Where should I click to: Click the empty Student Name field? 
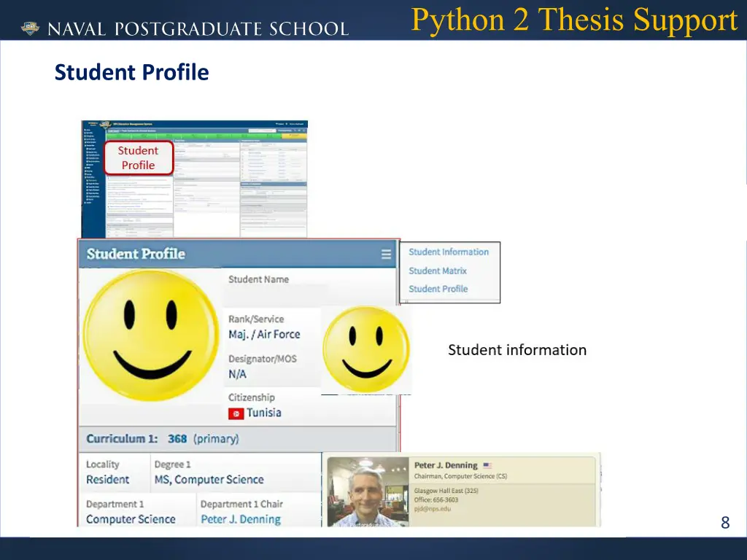[x=275, y=295]
